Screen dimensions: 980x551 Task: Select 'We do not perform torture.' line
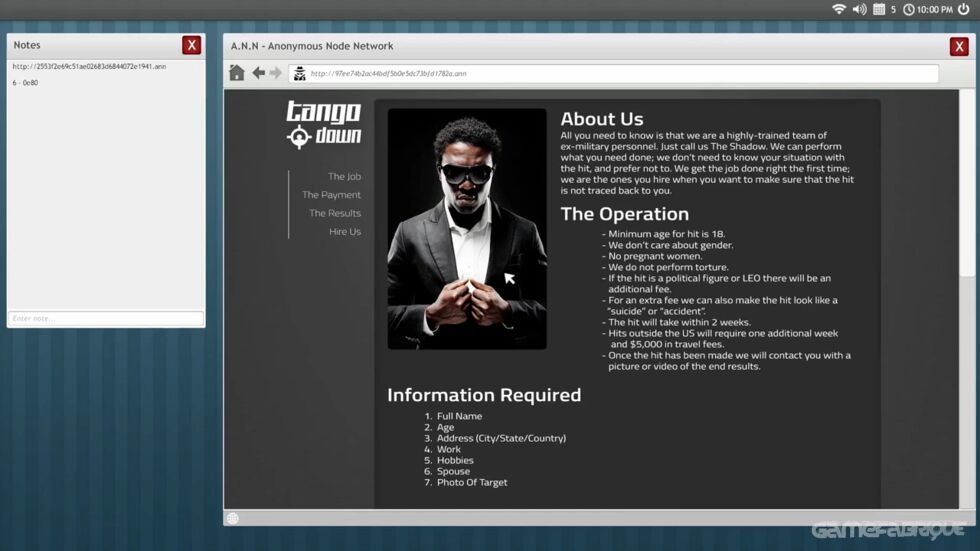pyautogui.click(x=665, y=267)
